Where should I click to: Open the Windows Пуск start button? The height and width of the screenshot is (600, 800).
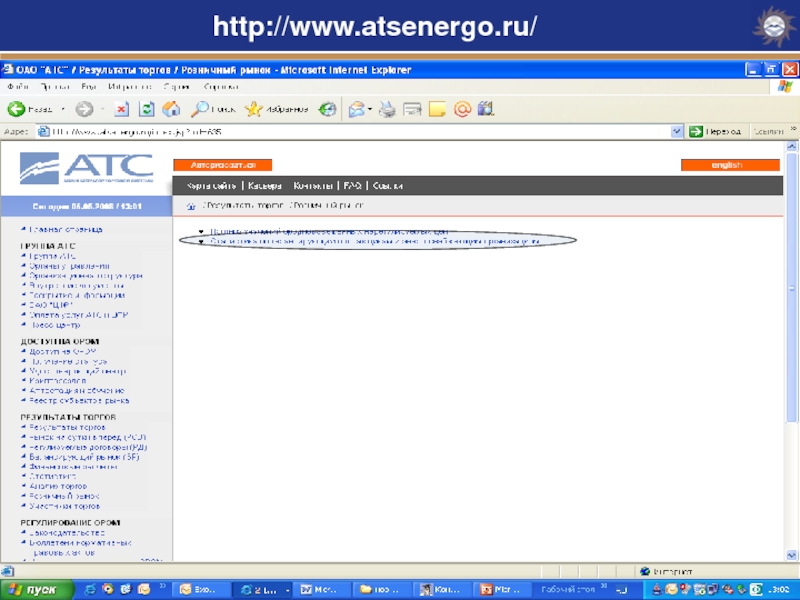35,590
